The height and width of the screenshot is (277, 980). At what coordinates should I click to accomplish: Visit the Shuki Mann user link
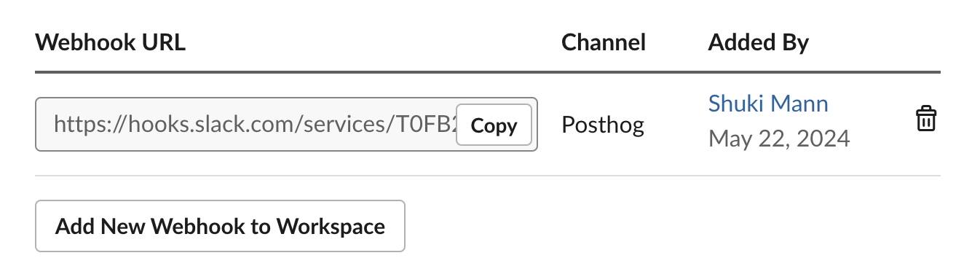click(x=768, y=104)
